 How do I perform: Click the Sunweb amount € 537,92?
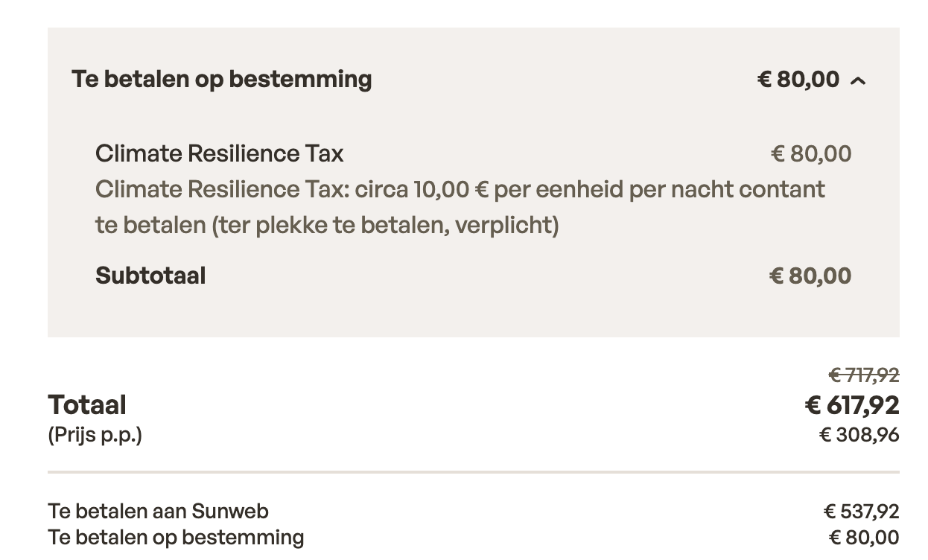click(861, 512)
